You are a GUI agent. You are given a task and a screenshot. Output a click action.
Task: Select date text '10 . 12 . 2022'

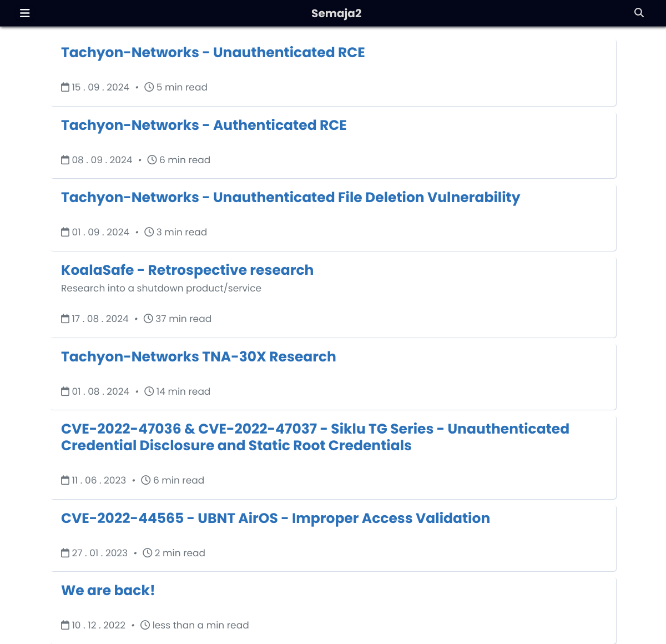pos(99,625)
